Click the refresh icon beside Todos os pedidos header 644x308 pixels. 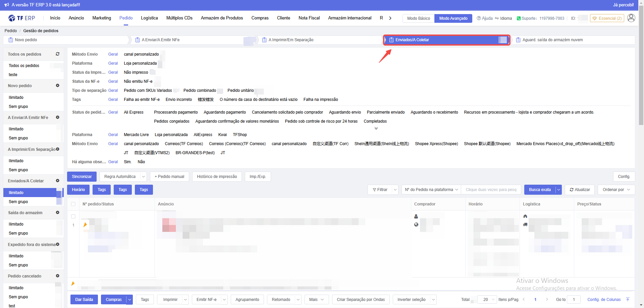(58, 54)
